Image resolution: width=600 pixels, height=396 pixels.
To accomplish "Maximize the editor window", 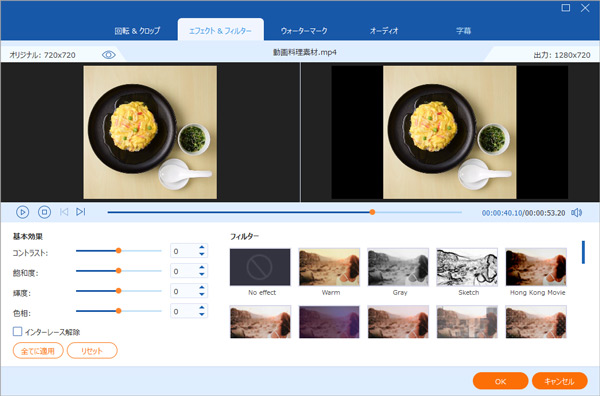I will (566, 8).
